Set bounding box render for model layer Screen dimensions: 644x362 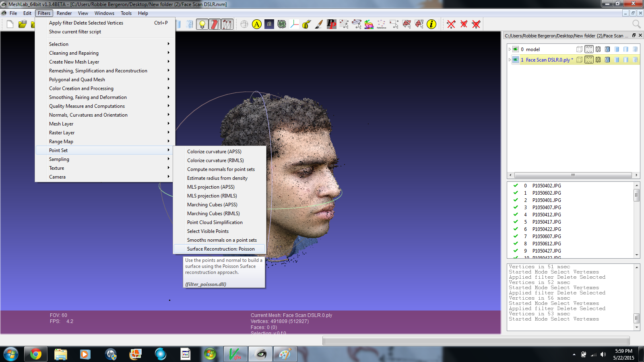tap(579, 49)
